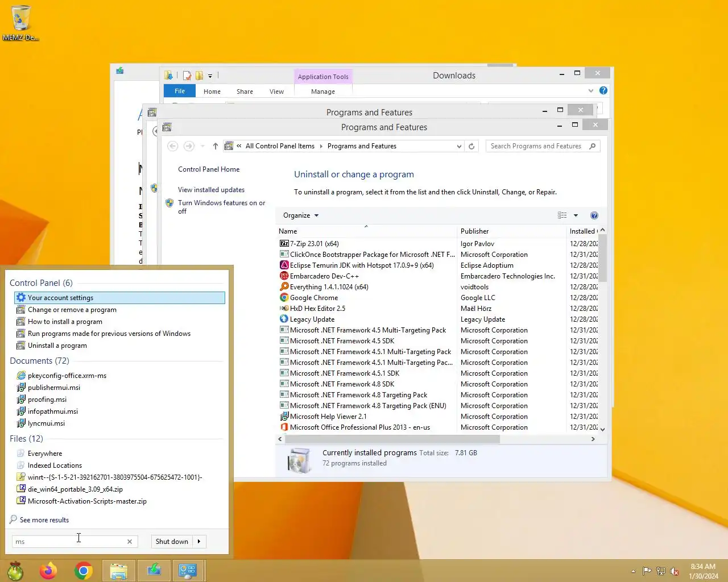Screen dimensions: 728x582
Task: Click the 7-Zip 23.01 program icon
Action: tap(284, 243)
